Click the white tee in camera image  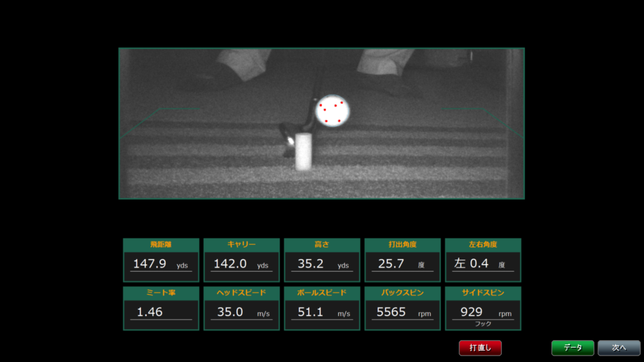coord(304,152)
